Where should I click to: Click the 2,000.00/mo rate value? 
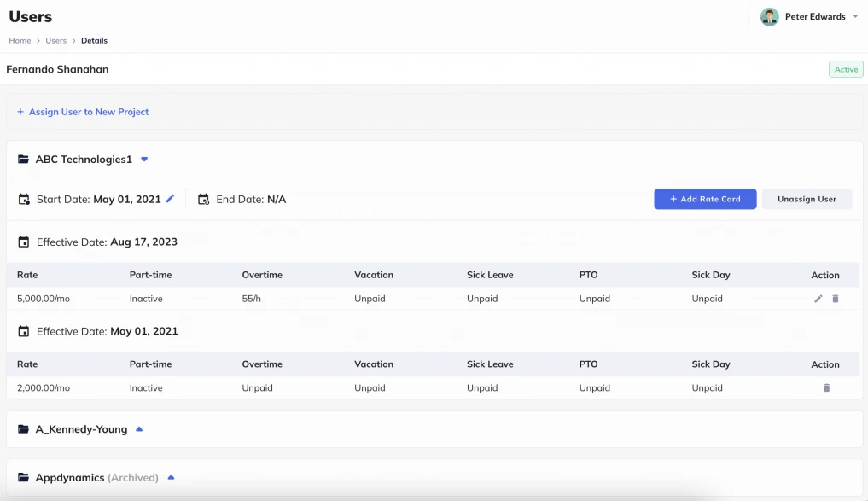pos(44,388)
